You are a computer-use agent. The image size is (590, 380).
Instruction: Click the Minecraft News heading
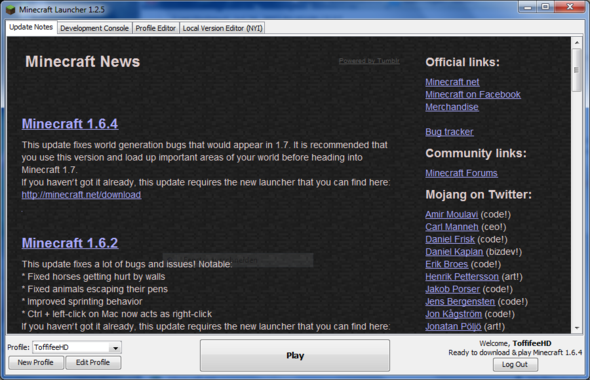coord(82,62)
